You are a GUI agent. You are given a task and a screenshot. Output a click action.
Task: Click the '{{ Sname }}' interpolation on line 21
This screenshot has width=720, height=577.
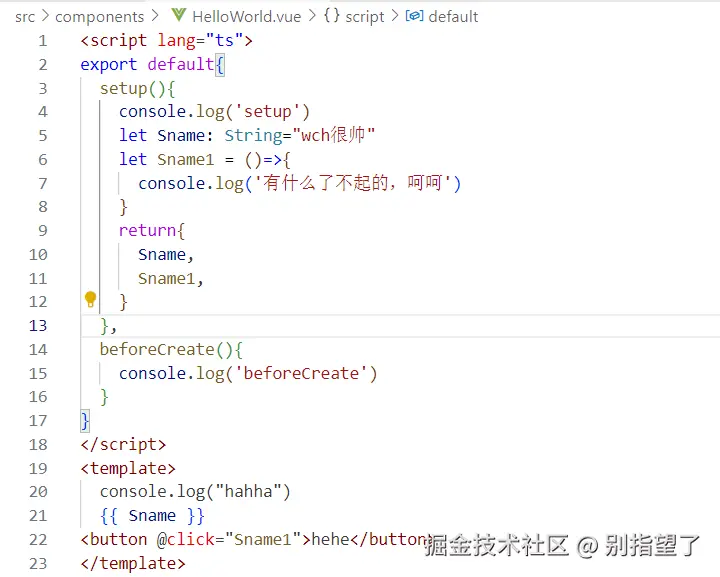(152, 515)
